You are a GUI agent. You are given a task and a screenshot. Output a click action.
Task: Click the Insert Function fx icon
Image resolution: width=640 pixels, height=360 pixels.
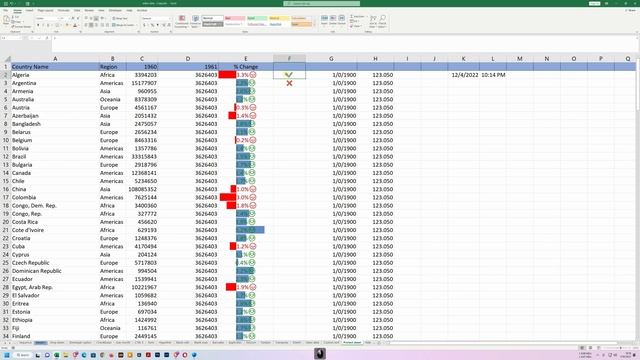click(x=47, y=38)
